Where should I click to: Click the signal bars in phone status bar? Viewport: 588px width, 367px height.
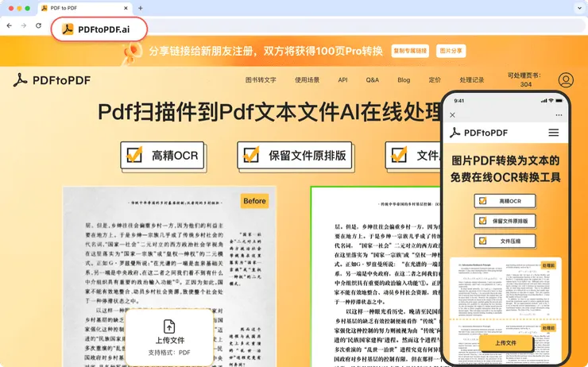pyautogui.click(x=544, y=101)
